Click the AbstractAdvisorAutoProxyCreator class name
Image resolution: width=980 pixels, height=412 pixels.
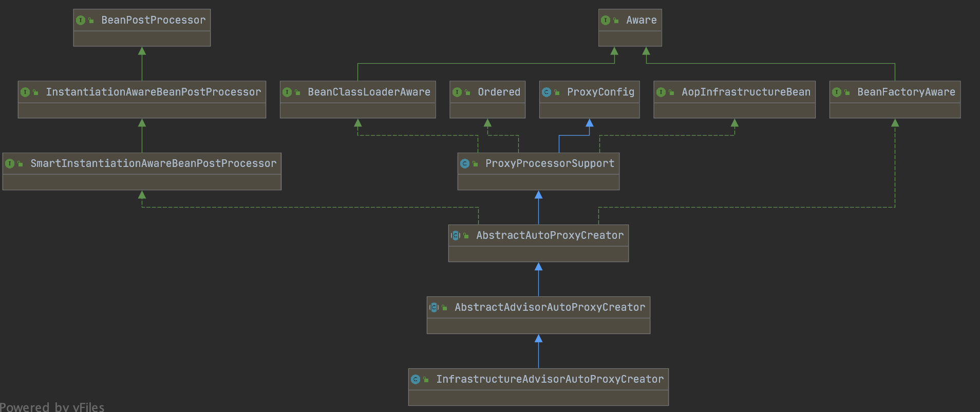coord(550,307)
